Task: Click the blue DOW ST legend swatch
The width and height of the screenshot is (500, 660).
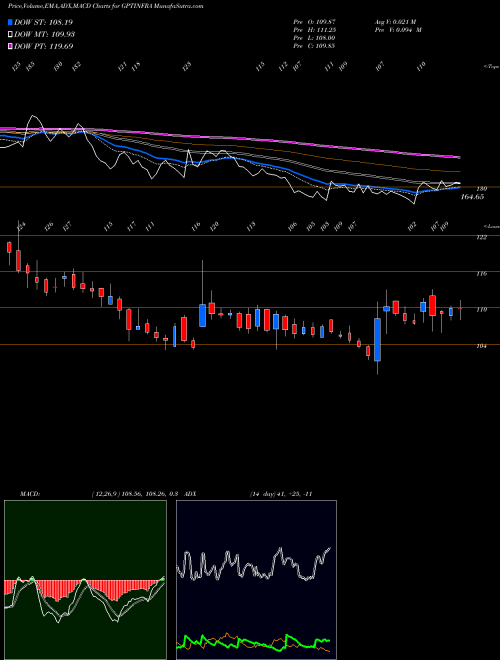Action: pos(10,22)
